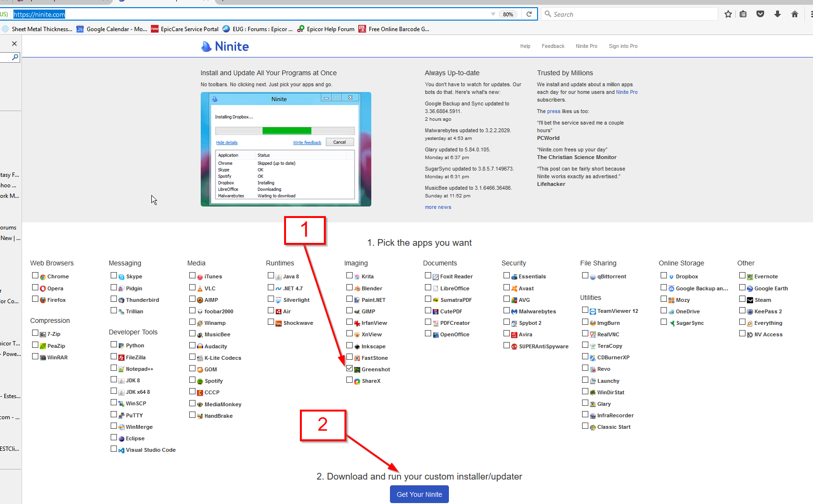813x504 pixels.
Task: Check the KeePass 2 checkbox
Action: coord(743,310)
